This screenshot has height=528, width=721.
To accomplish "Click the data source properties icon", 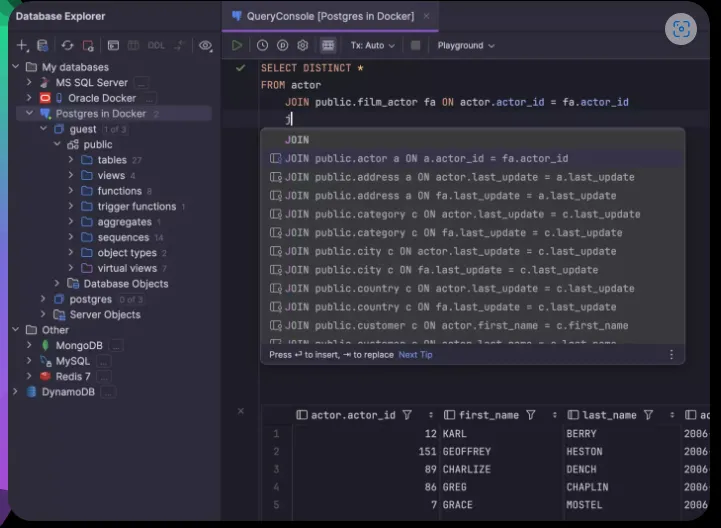I will (42, 46).
